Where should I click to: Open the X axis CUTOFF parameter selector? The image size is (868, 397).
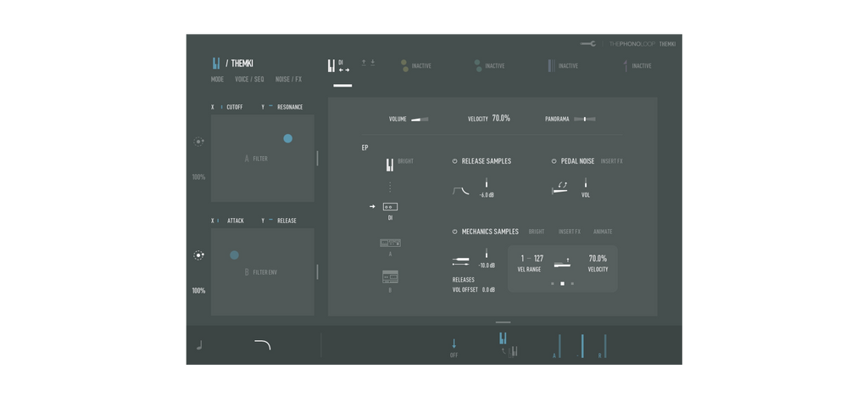tap(234, 107)
